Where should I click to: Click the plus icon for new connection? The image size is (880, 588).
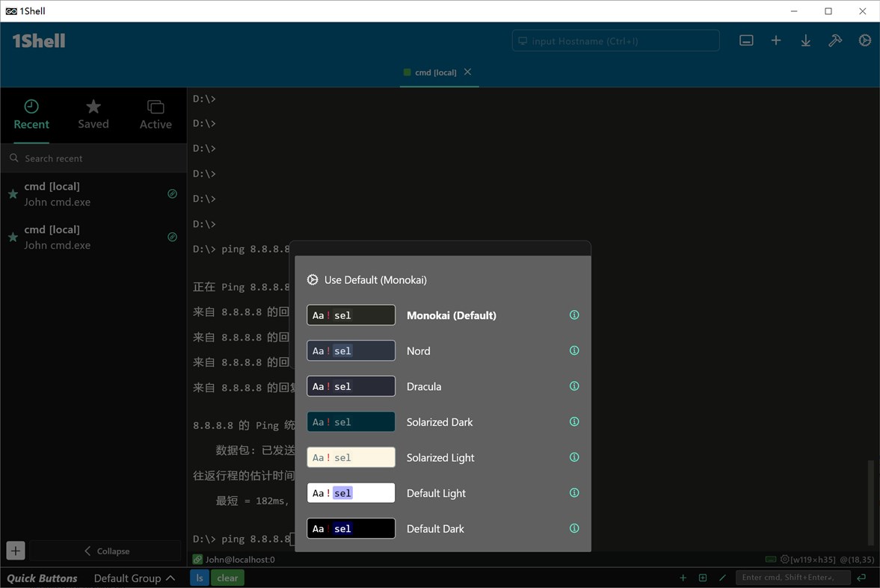pos(775,40)
